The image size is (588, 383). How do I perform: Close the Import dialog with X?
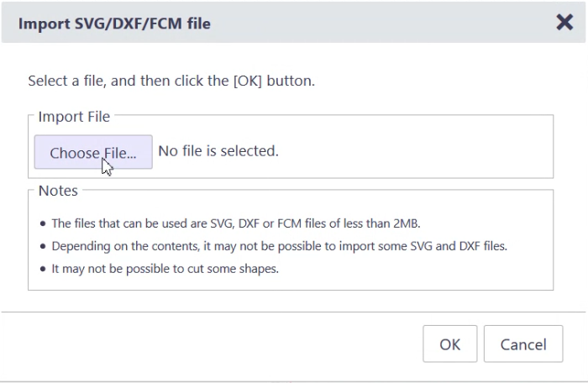(x=564, y=23)
